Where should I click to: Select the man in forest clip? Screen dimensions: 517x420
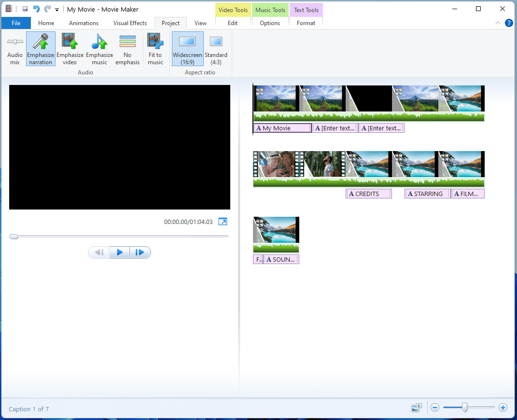(322, 164)
